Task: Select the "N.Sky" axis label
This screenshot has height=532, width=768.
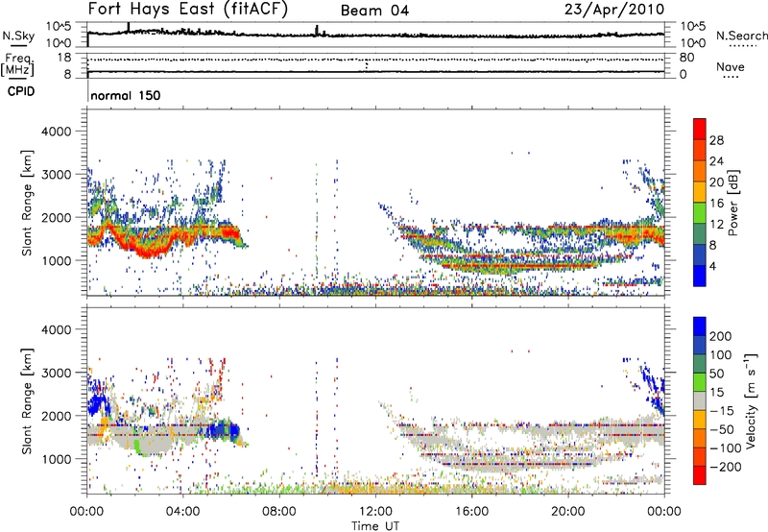Action: 18,36
